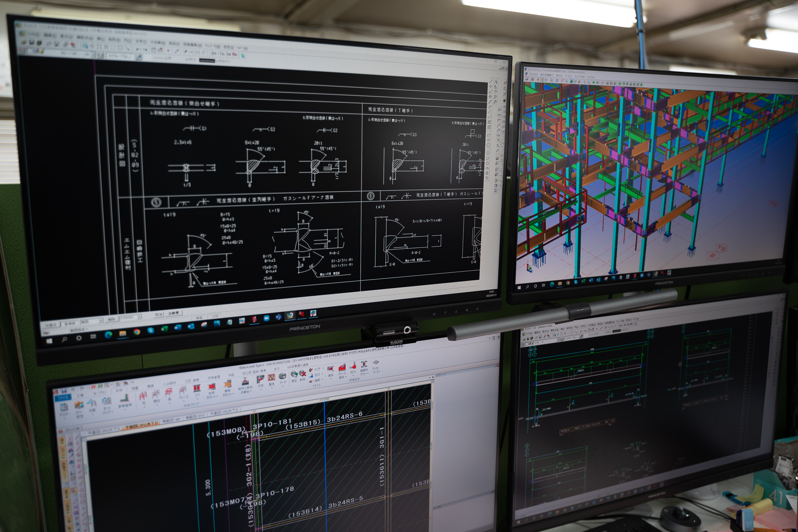
Task: Toggle the 基準線 button in CAD status bar
Action: point(69,323)
